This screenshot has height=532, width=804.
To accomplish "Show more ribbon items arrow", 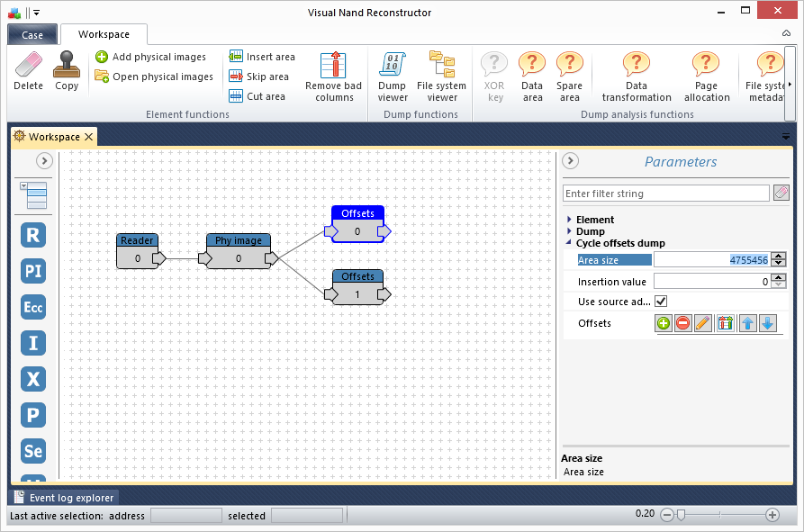I will click(x=790, y=84).
